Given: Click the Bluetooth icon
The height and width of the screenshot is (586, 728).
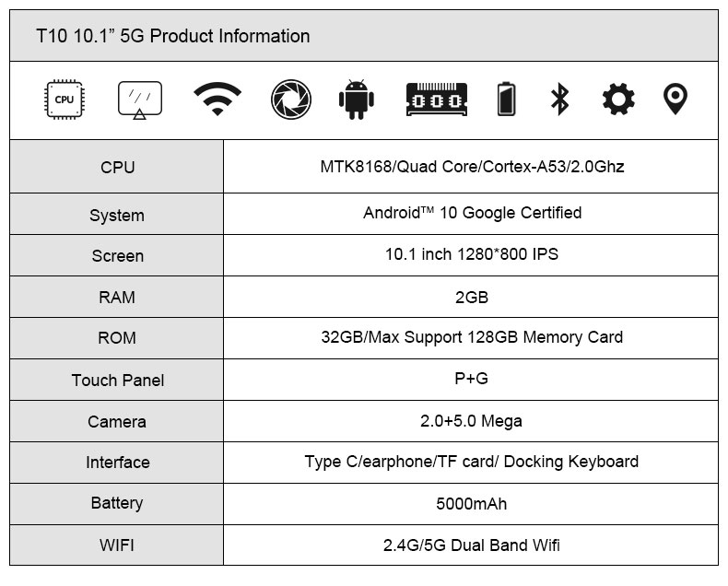Looking at the screenshot, I should [x=560, y=99].
